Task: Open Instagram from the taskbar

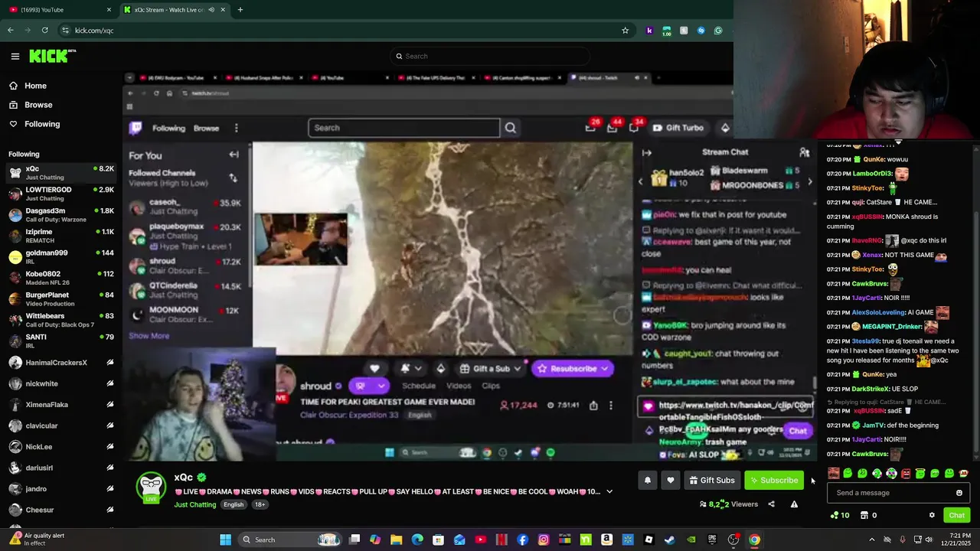Action: (x=544, y=540)
